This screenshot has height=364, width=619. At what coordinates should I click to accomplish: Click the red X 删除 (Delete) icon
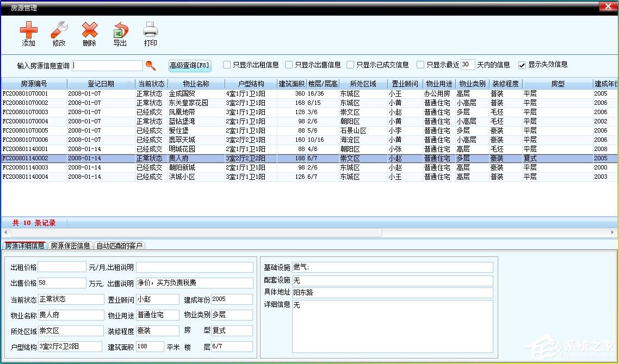pos(90,30)
